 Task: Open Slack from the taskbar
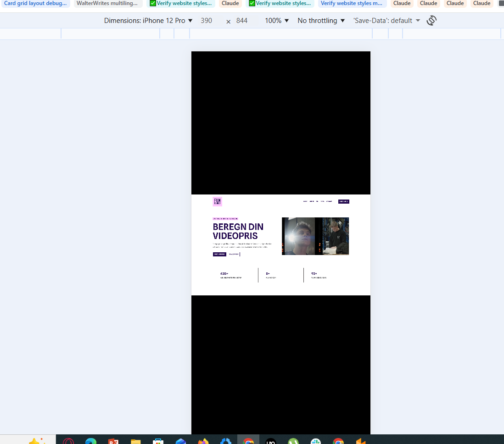point(316,441)
